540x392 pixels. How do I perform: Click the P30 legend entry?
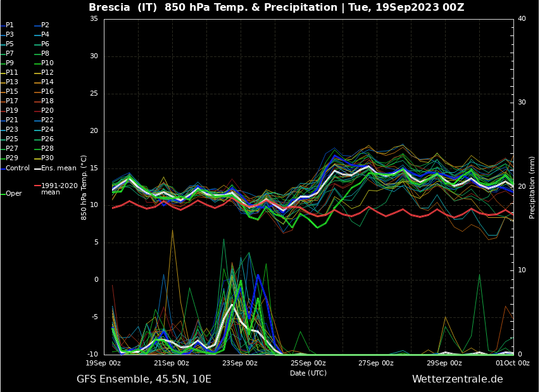pyautogui.click(x=44, y=158)
